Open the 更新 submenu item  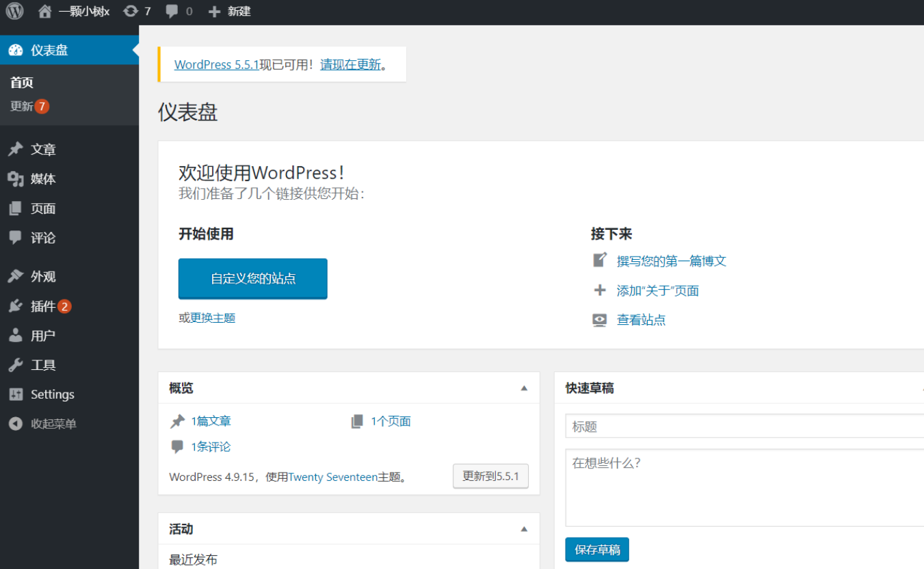pyautogui.click(x=22, y=107)
